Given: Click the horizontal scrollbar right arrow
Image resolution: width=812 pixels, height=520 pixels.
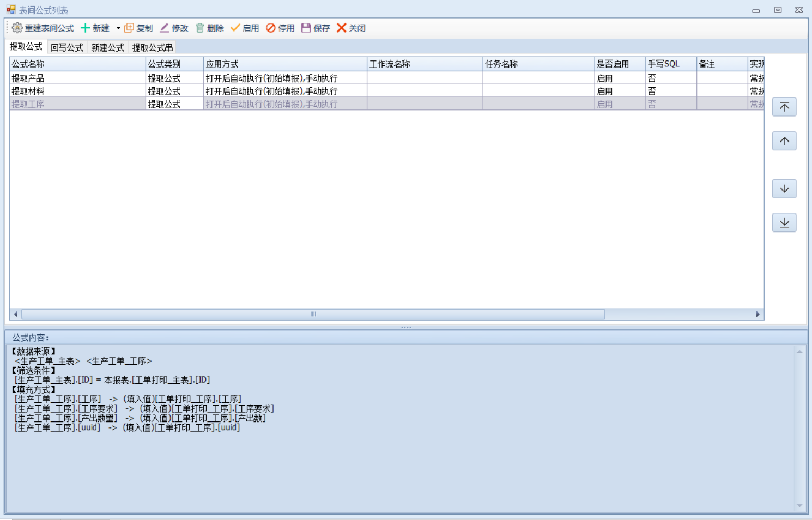Looking at the screenshot, I should (x=758, y=314).
